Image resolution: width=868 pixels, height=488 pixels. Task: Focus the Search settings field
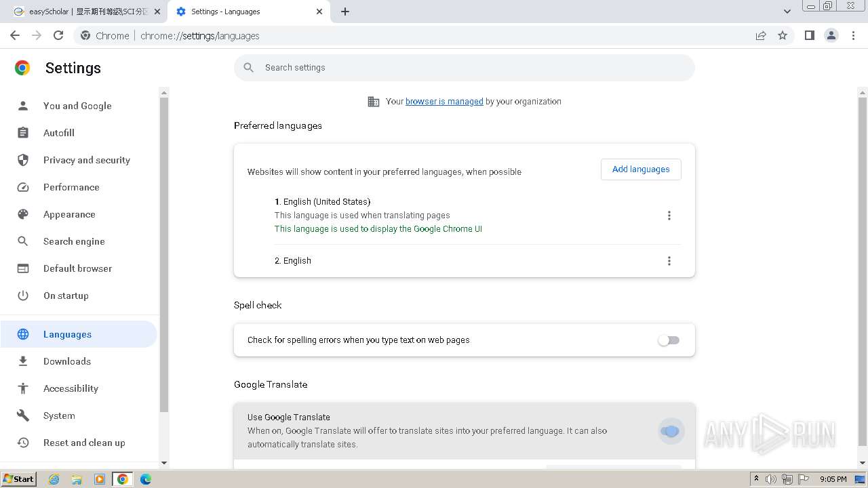click(465, 68)
